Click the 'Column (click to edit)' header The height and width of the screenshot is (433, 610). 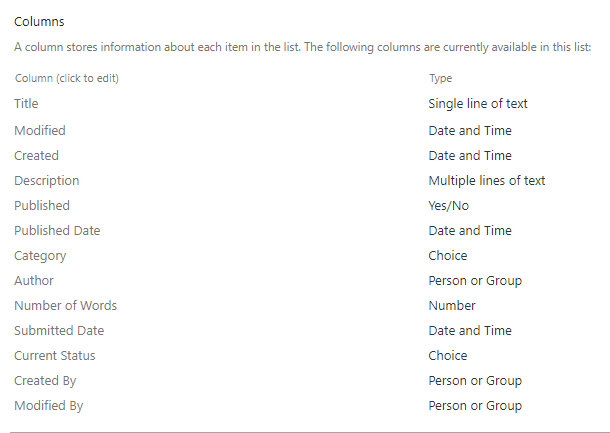coord(67,78)
